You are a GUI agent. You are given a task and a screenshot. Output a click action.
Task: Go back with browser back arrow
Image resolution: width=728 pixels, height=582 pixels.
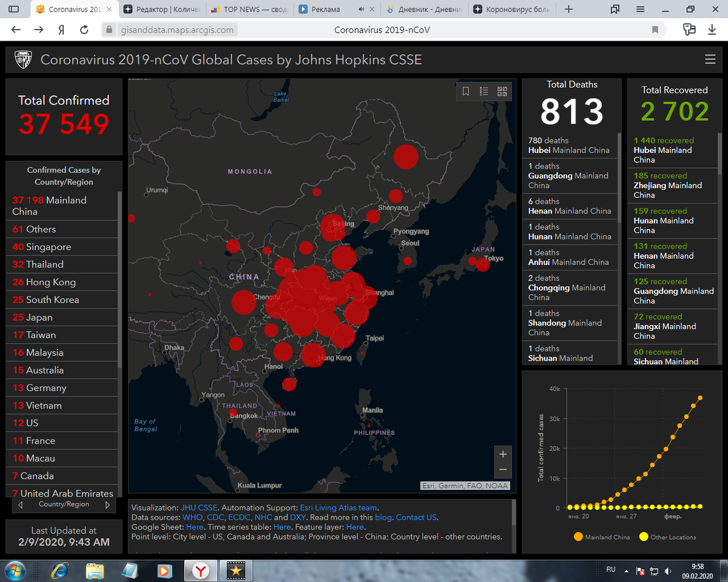pyautogui.click(x=16, y=30)
